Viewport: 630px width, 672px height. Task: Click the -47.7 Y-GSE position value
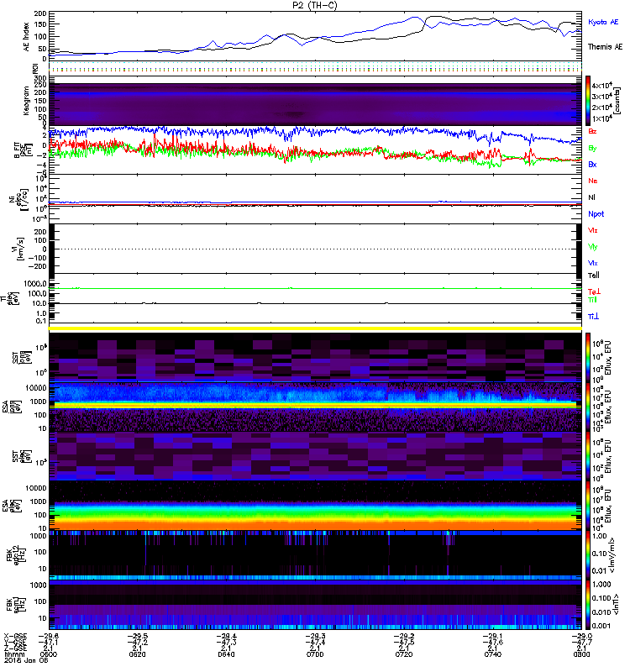[581, 643]
